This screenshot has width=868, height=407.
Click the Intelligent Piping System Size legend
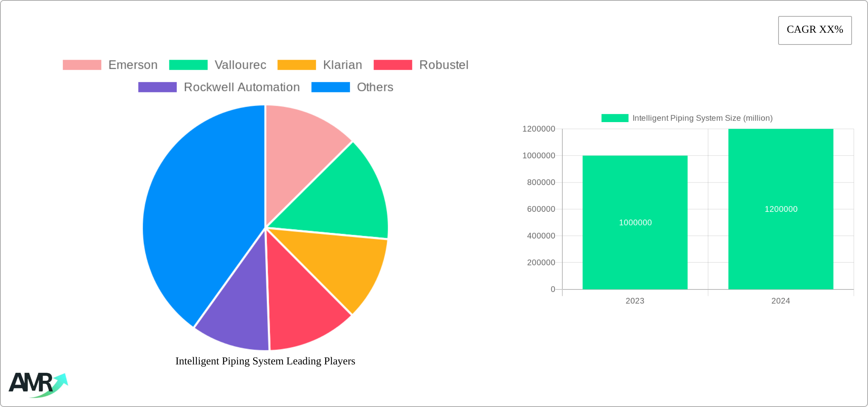tap(687, 118)
